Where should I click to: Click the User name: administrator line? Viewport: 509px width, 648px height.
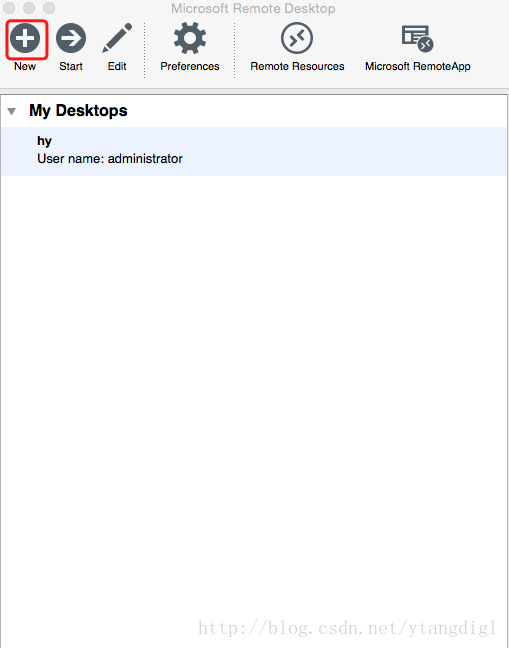pyautogui.click(x=110, y=159)
